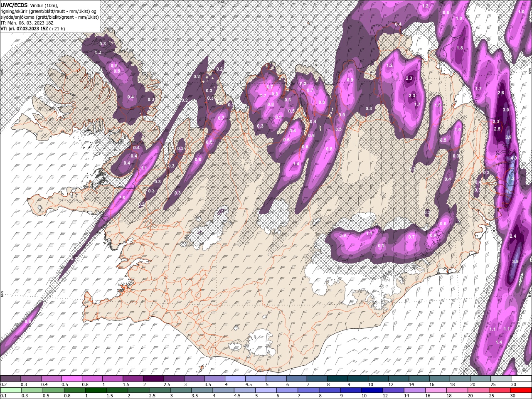Pick the 0.5 swatch in purple snow scale
The width and height of the screenshot is (532, 399).
pyautogui.click(x=71, y=379)
